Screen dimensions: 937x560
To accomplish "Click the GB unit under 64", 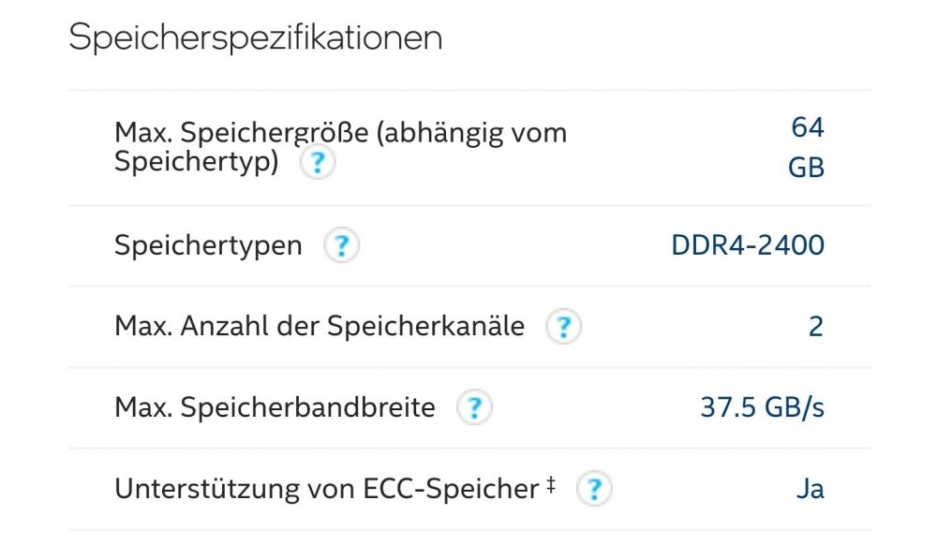I will pos(807,168).
